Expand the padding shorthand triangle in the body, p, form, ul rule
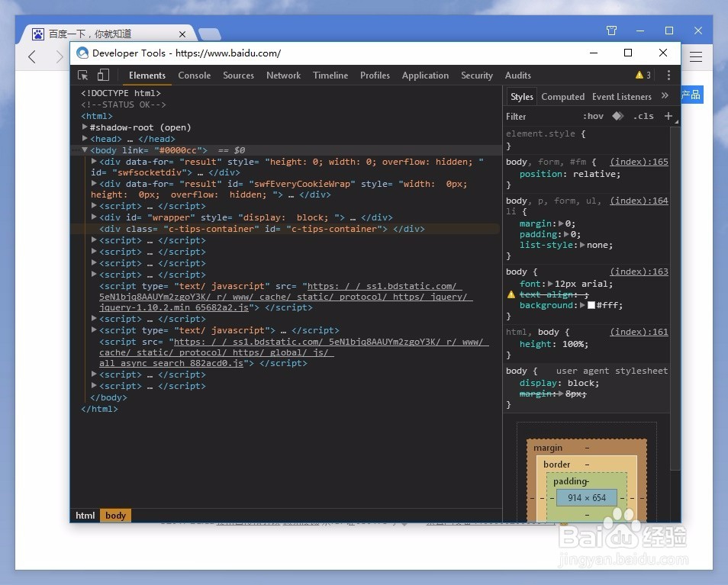The height and width of the screenshot is (585, 728). 566,234
